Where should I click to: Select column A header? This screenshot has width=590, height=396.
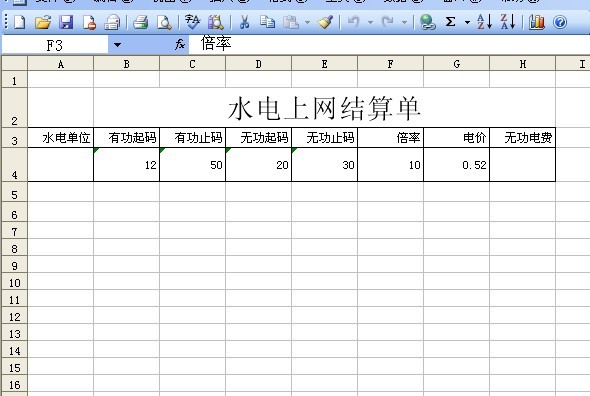click(x=61, y=64)
